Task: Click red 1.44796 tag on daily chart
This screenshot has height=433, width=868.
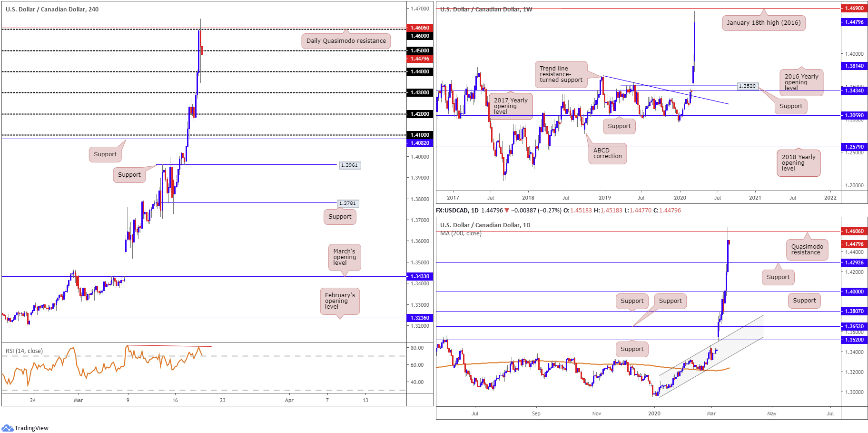Action: point(854,244)
